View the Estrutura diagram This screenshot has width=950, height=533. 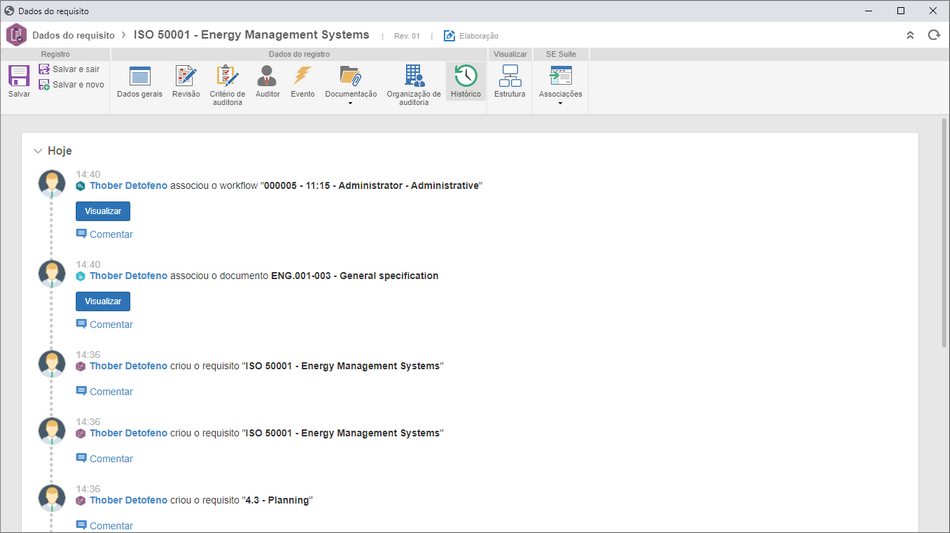(x=510, y=81)
